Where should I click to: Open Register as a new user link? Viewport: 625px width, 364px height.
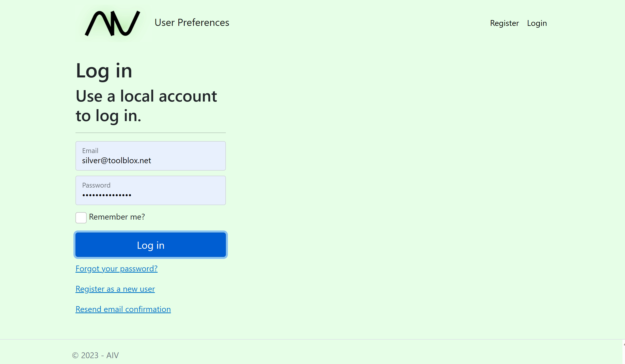pos(115,289)
